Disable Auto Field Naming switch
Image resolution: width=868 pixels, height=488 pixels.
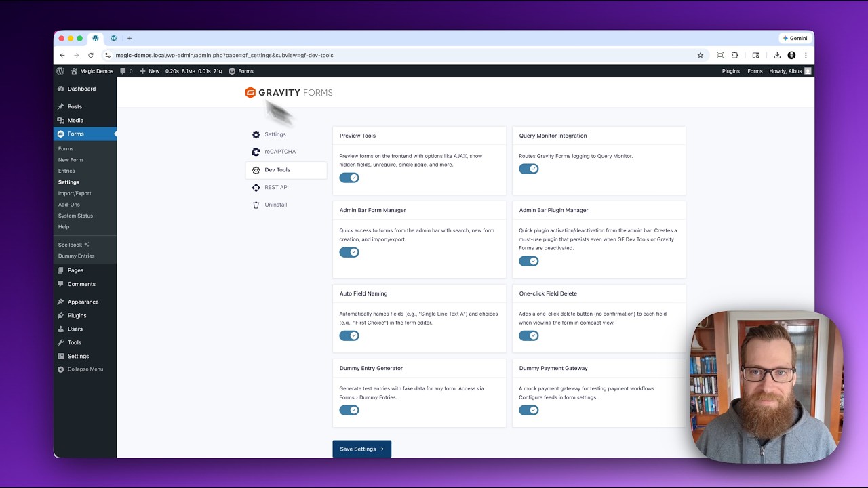pyautogui.click(x=349, y=335)
